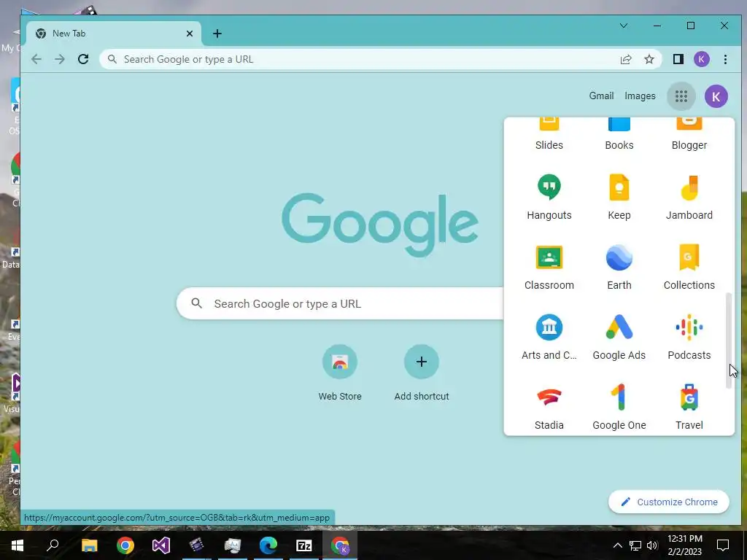Screen dimensions: 747x560
Task: Open File Explorer from taskbar
Action: point(89,545)
